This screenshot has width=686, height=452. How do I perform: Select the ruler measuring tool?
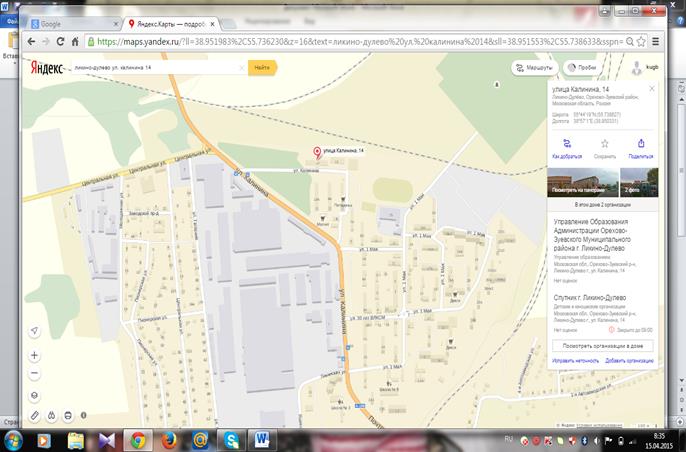pos(35,415)
